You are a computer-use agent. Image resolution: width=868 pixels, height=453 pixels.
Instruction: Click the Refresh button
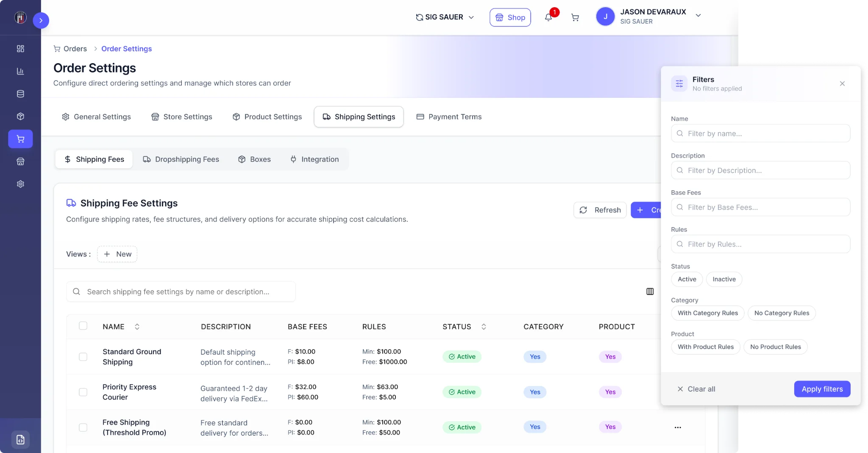[x=600, y=210]
